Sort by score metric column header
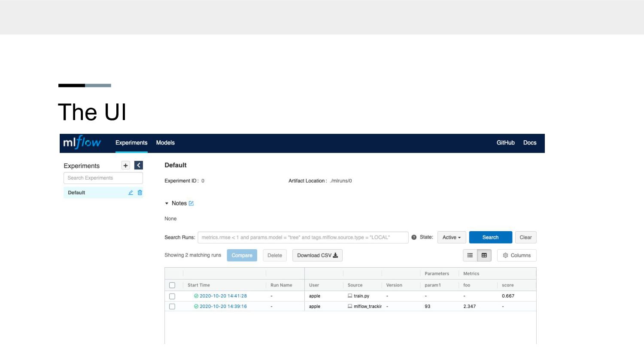Image resolution: width=644 pixels, height=362 pixels. pyautogui.click(x=508, y=285)
